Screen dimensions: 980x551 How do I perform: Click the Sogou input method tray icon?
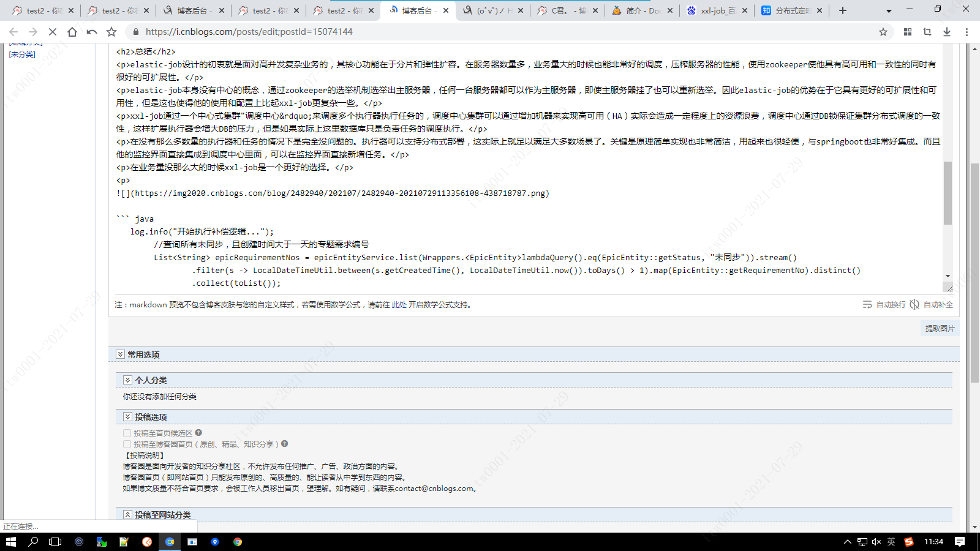coord(909,542)
